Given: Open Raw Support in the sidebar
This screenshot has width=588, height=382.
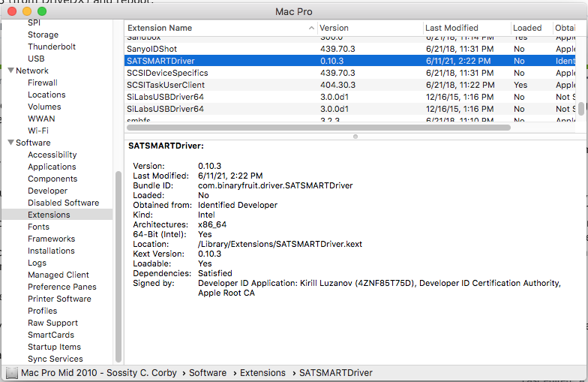Looking at the screenshot, I should pos(52,323).
